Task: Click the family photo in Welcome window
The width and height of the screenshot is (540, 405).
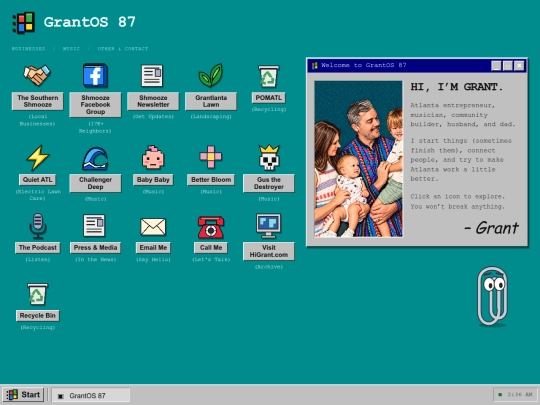Action: pyautogui.click(x=358, y=159)
